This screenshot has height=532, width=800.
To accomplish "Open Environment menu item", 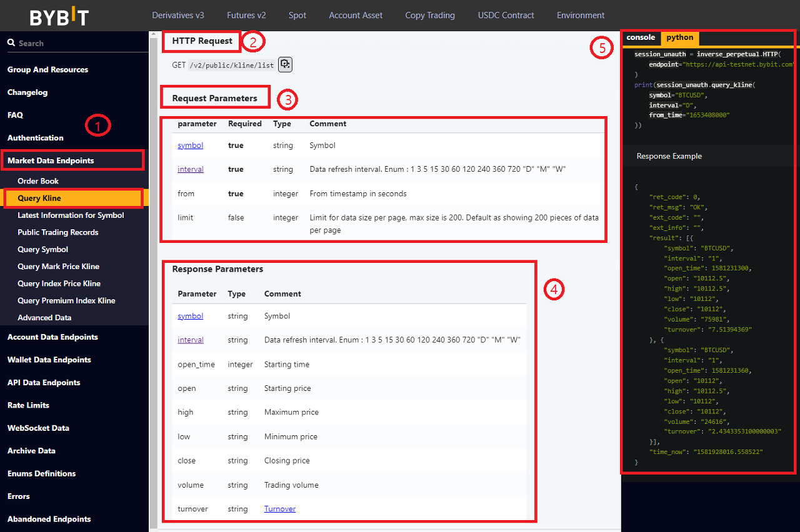I will pyautogui.click(x=581, y=15).
